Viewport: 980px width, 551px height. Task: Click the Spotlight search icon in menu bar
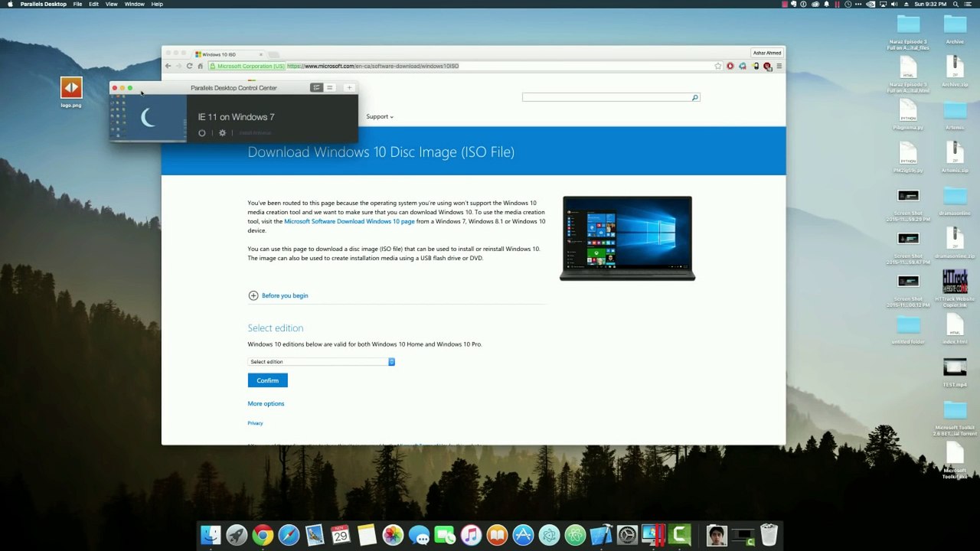click(x=956, y=4)
